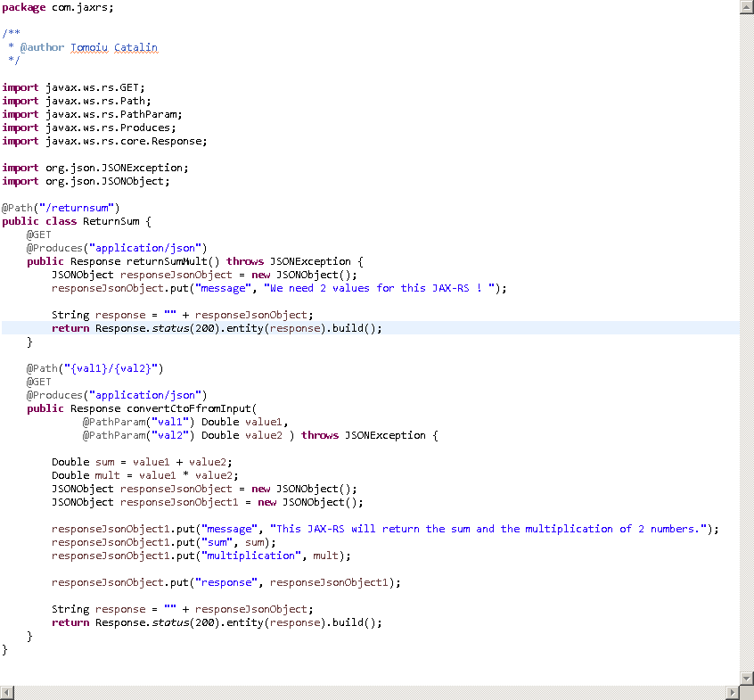
Task: Click the @PathParam("val1") Double value1 line
Action: (x=185, y=422)
